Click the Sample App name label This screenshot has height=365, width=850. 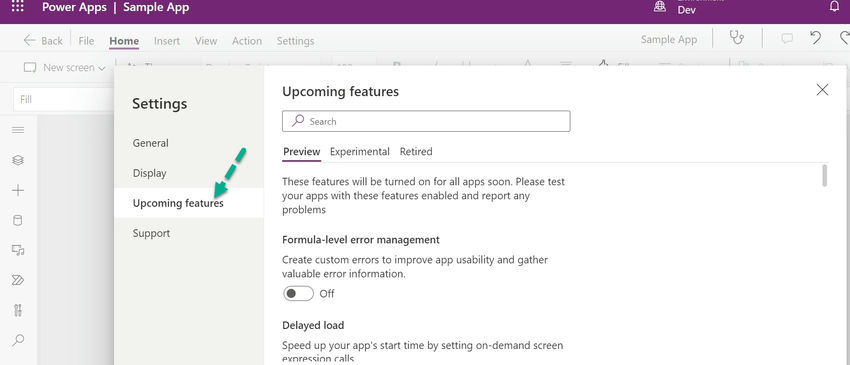click(669, 40)
